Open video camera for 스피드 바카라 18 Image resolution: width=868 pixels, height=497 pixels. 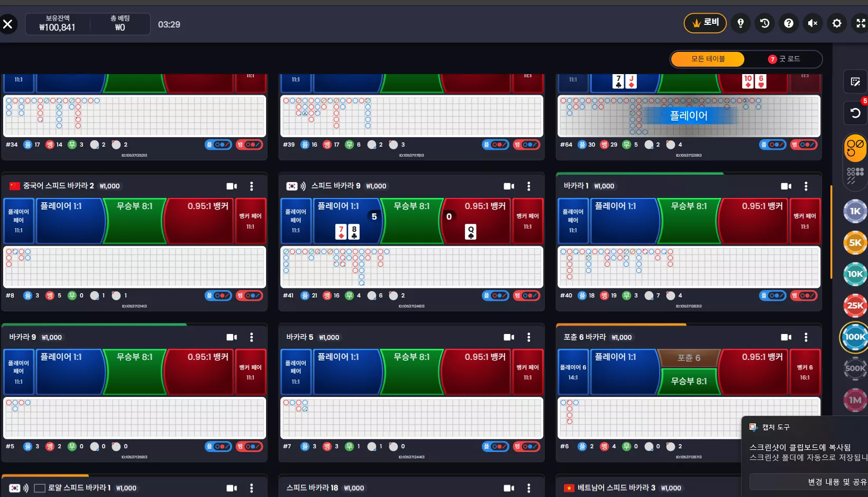(x=509, y=488)
